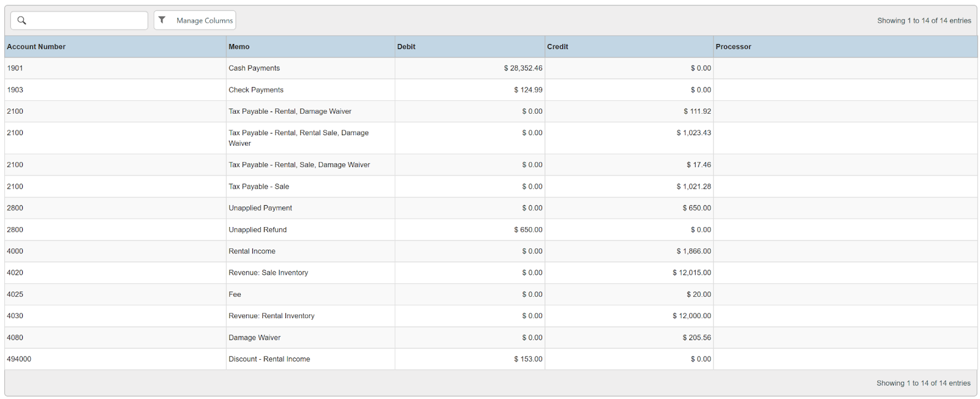Click the $ 12,000.00 credit amount
The image size is (980, 399).
(x=692, y=316)
